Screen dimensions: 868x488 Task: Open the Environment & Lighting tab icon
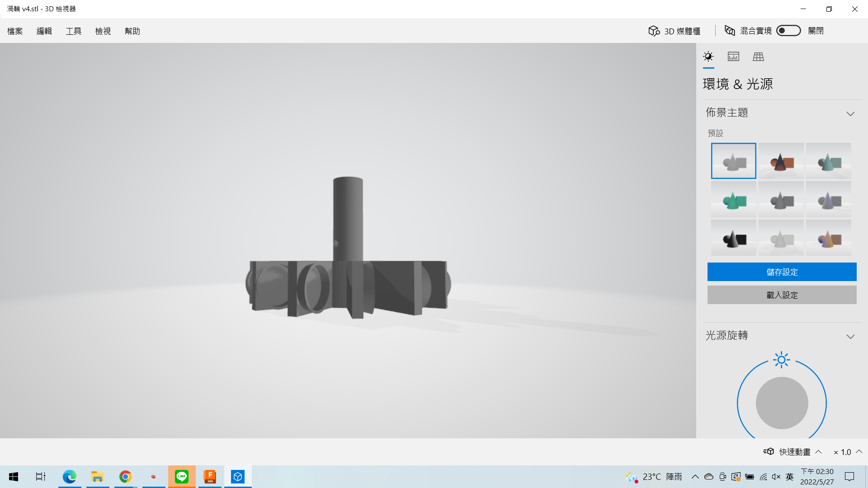coord(708,56)
